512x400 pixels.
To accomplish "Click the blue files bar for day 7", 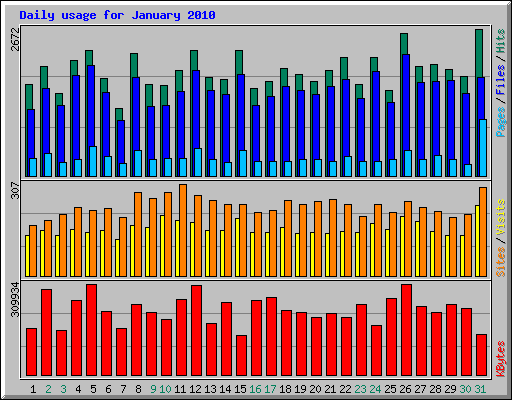I will pyautogui.click(x=121, y=142).
